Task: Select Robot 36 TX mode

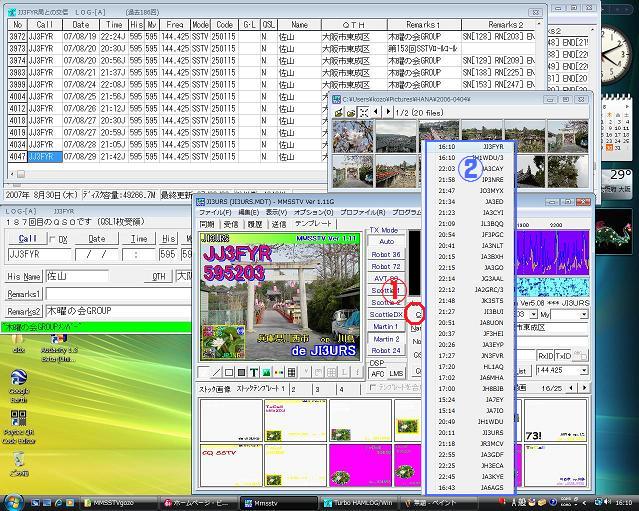Action: click(386, 254)
